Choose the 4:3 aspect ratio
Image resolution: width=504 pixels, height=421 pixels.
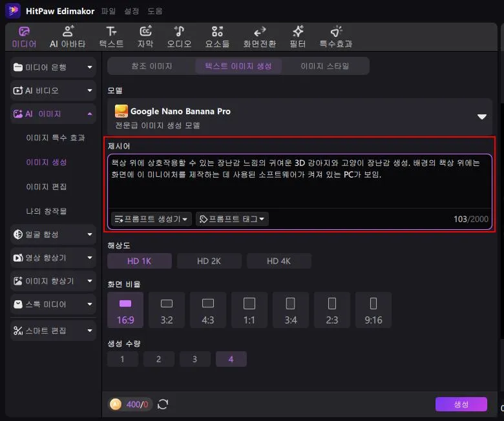click(208, 310)
